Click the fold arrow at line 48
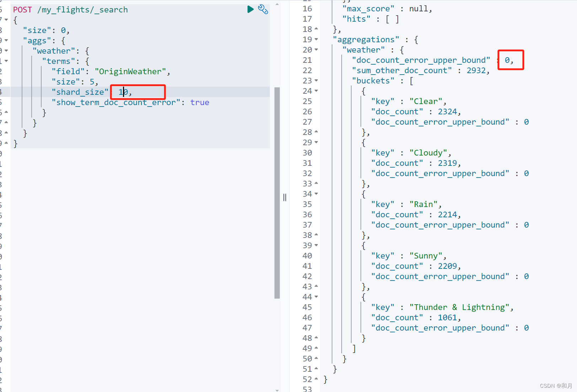The height and width of the screenshot is (392, 577). [316, 338]
